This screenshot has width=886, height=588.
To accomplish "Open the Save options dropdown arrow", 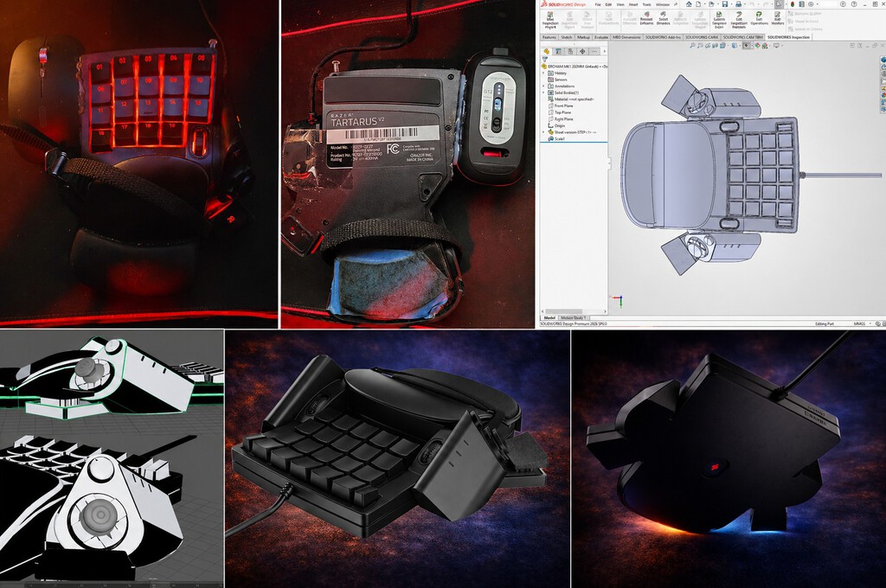I will 731,4.
